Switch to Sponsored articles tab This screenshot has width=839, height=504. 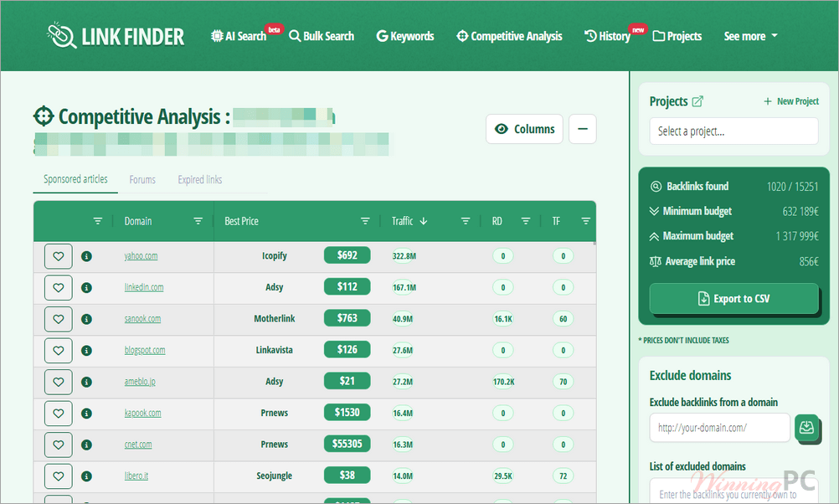point(75,179)
